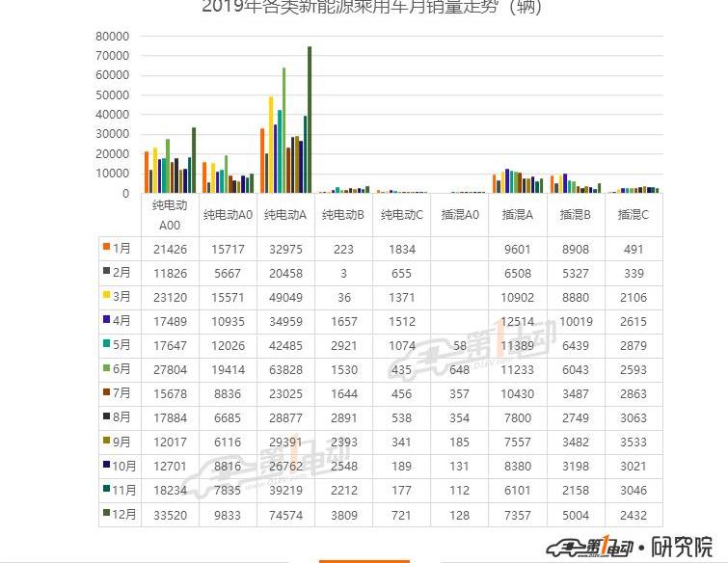728x563 pixels.
Task: Click the dark green 12月 legend swatch
Action: (105, 514)
